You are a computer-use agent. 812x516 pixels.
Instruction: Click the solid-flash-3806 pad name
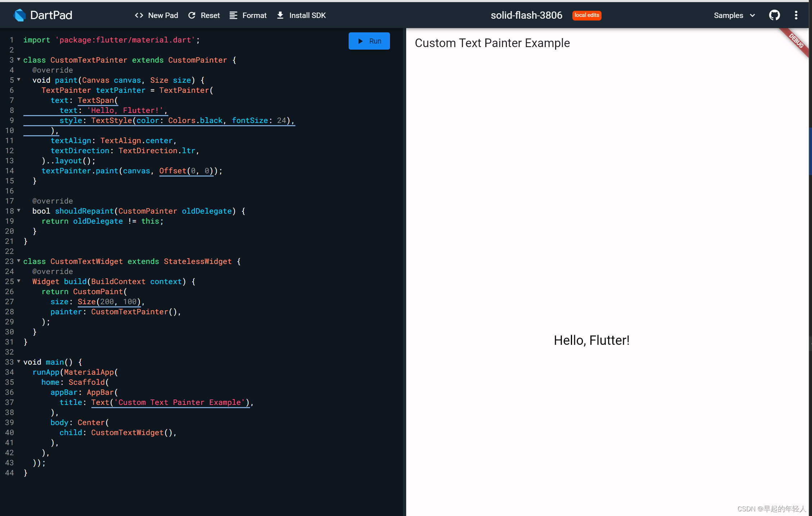click(x=526, y=15)
